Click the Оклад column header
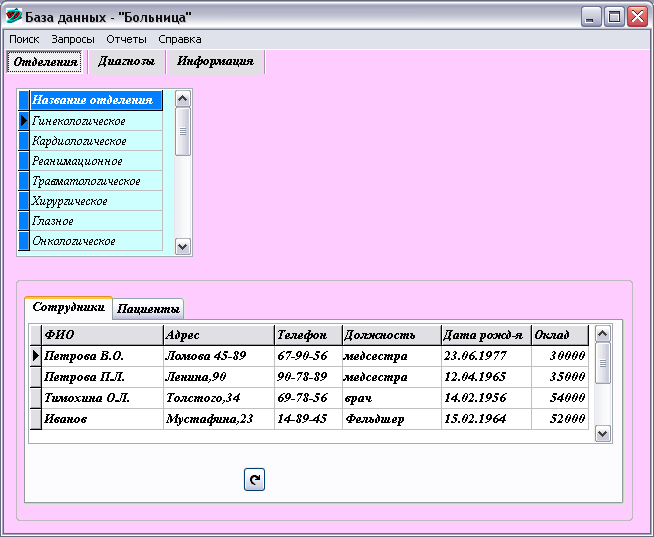The image size is (654, 537). point(559,335)
